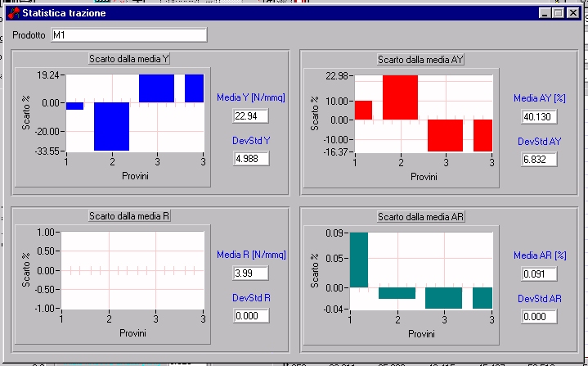Select the Media AR value field

point(540,273)
